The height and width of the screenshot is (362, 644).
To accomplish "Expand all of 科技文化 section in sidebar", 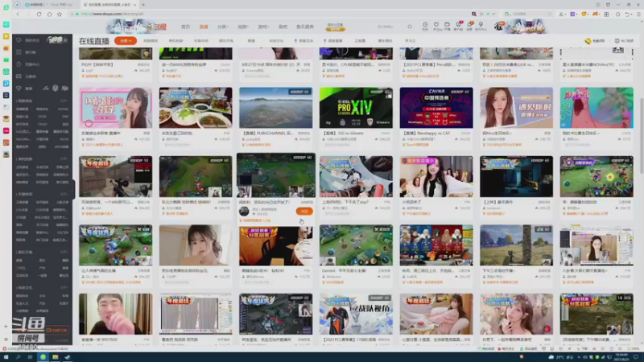I will pos(64,288).
